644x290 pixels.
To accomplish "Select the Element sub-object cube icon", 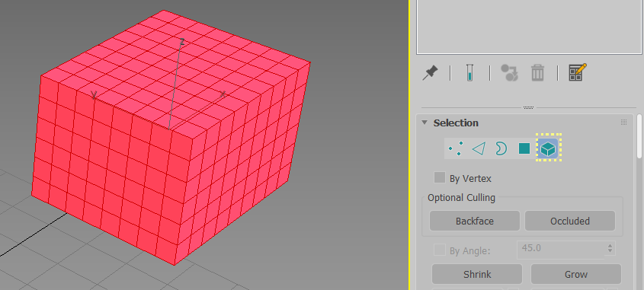I will (x=548, y=148).
